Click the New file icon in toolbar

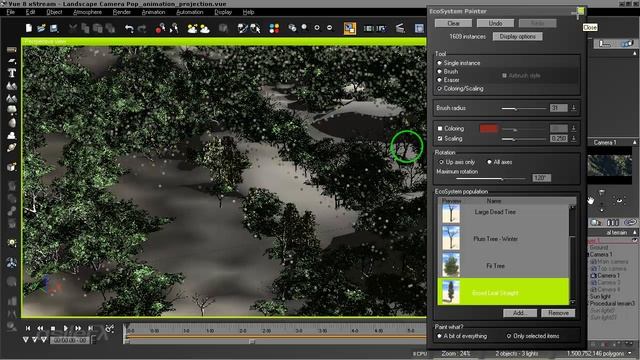click(29, 28)
